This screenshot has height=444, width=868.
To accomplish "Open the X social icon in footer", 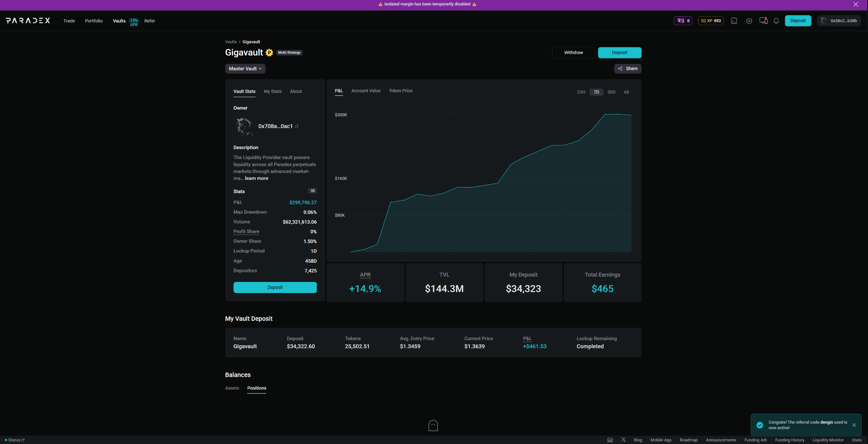I will coord(623,440).
